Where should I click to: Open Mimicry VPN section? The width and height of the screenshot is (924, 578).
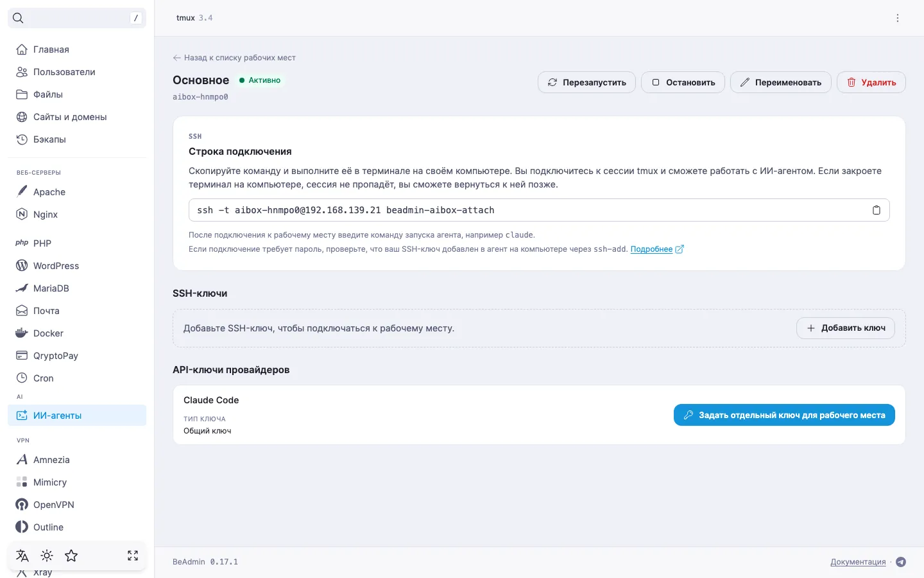(x=77, y=482)
